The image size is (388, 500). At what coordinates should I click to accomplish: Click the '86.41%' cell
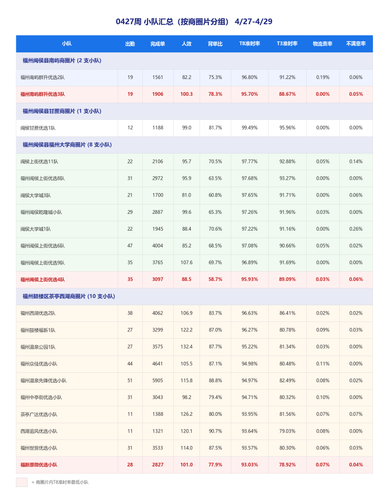(287, 313)
